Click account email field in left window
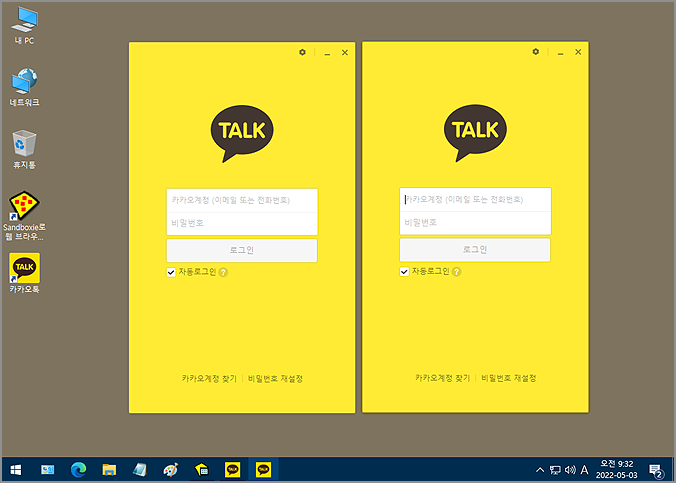This screenshot has width=676, height=483. [242, 201]
